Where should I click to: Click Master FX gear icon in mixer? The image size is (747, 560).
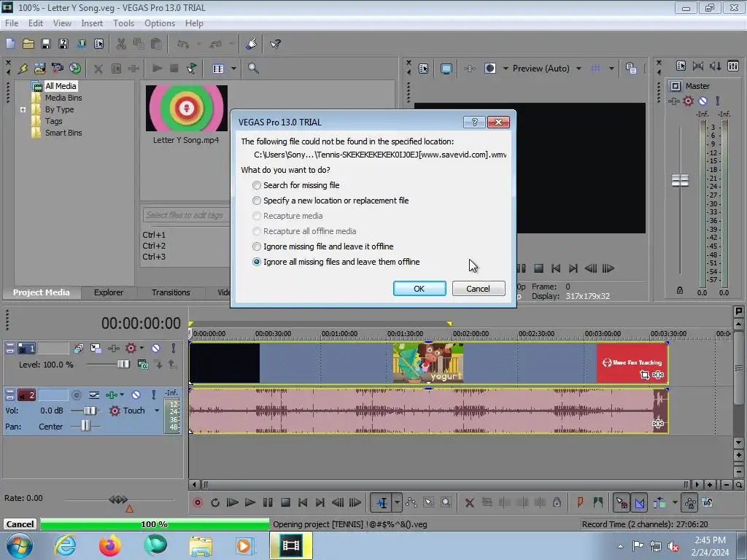click(688, 101)
